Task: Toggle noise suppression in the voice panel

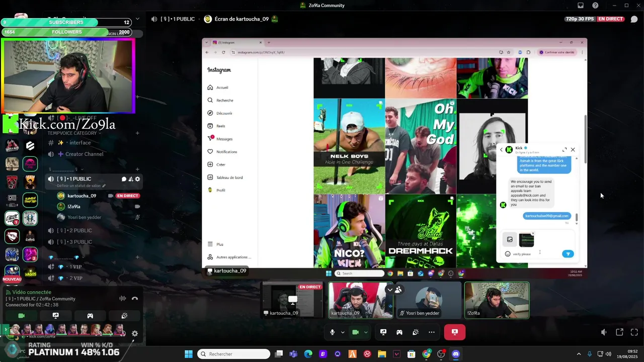Action: pyautogui.click(x=123, y=298)
